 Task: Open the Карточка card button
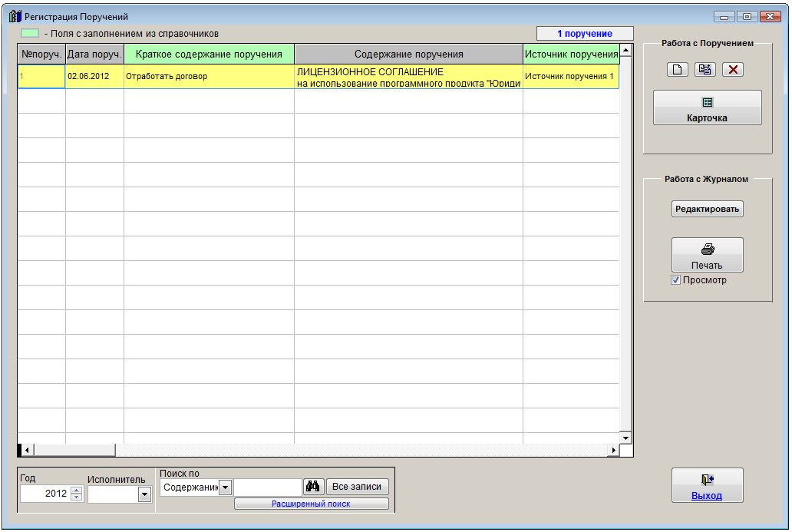707,107
